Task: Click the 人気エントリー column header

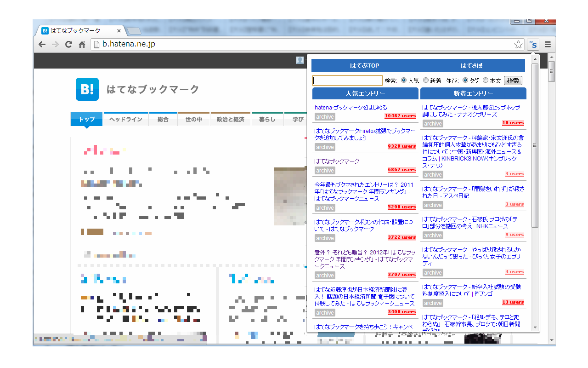Action: pos(366,93)
